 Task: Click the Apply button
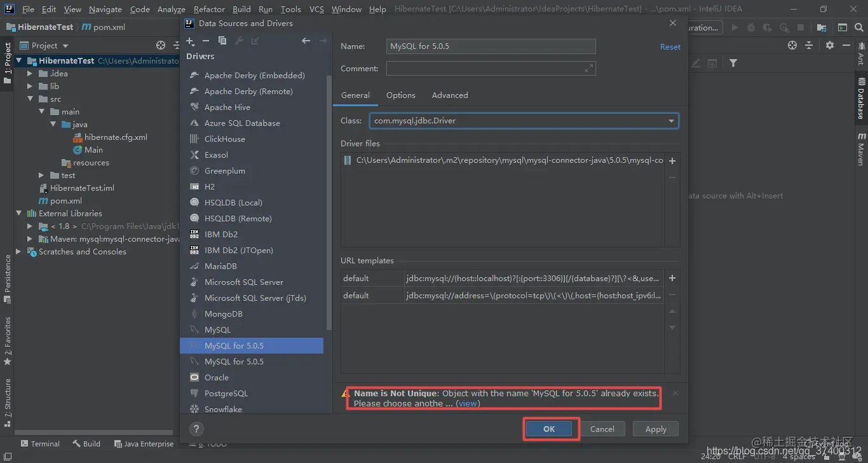[x=656, y=429]
